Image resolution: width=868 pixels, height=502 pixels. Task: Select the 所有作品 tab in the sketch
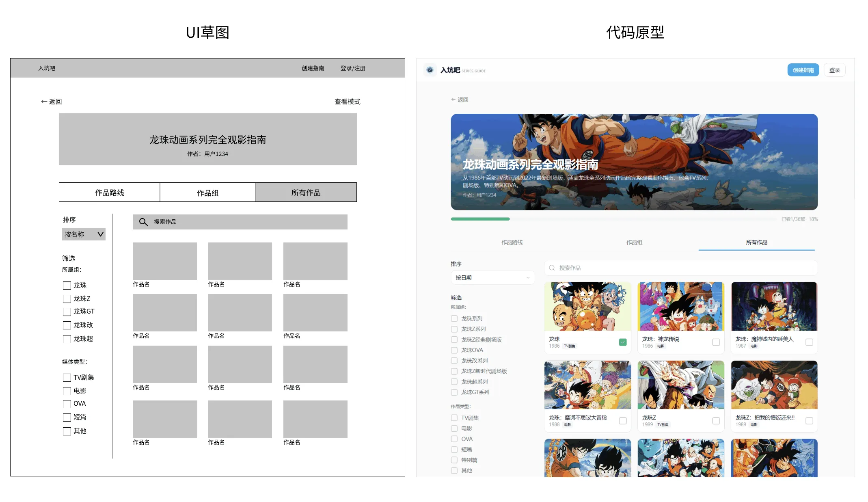click(x=306, y=192)
